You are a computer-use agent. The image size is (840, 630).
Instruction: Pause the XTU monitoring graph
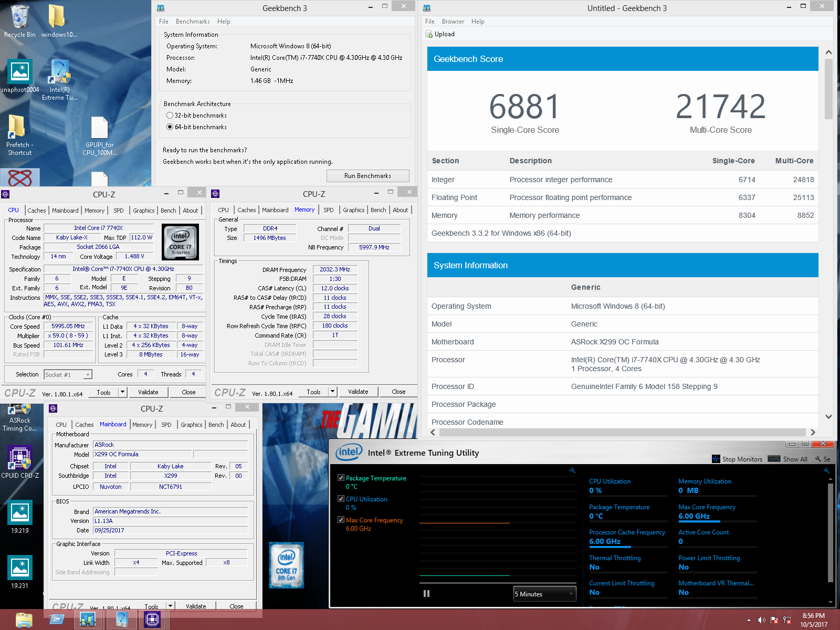point(426,594)
